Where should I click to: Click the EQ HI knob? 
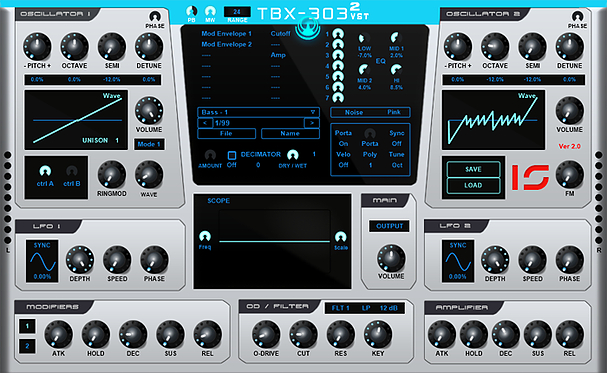pos(396,70)
